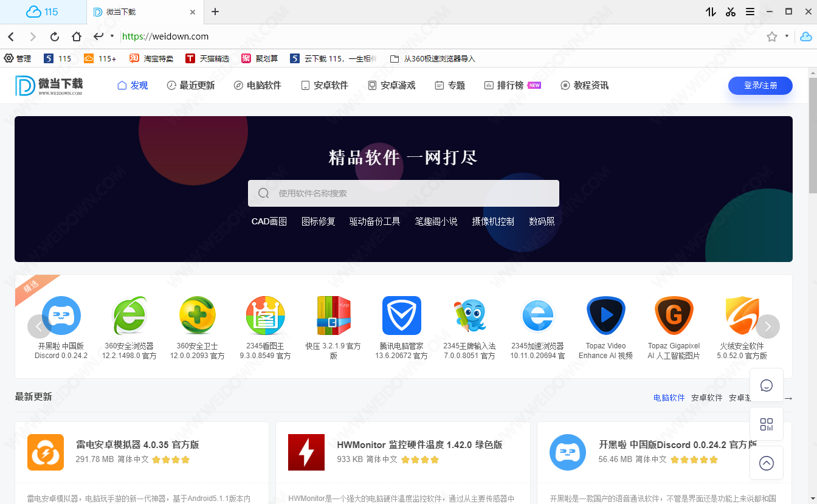Open the 360安全浏览器 featured icon
The image size is (817, 504).
(x=129, y=316)
